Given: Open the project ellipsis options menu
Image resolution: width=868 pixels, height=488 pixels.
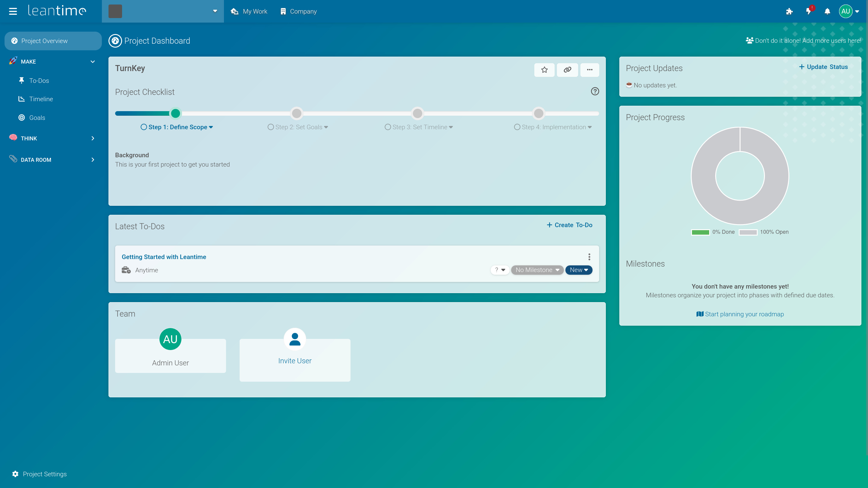Looking at the screenshot, I should (x=589, y=70).
